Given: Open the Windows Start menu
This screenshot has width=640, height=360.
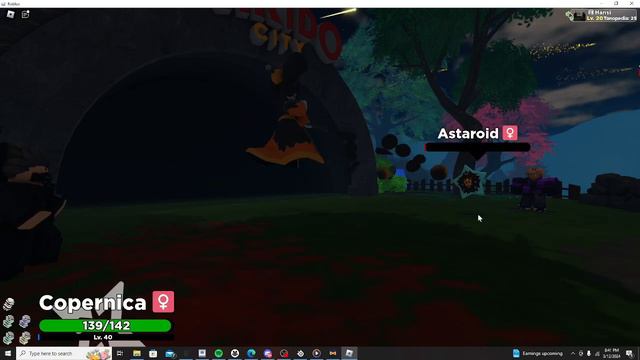Looking at the screenshot, I should coord(8,353).
